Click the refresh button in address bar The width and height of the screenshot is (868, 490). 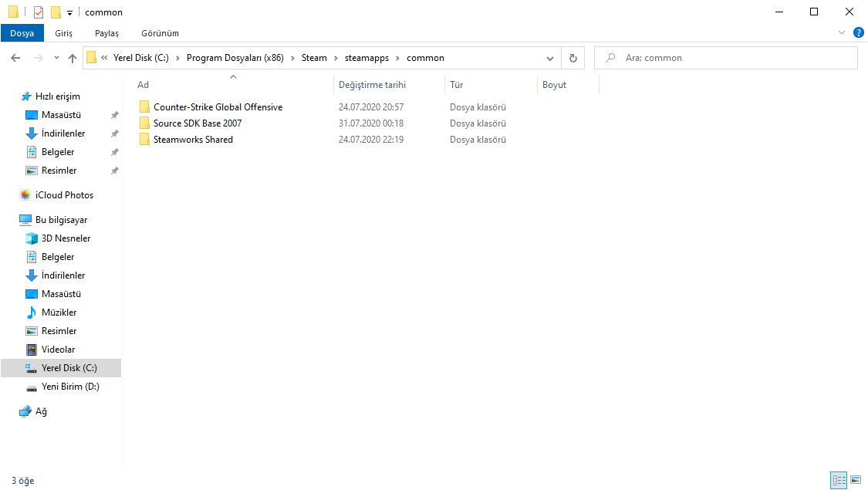pos(573,58)
